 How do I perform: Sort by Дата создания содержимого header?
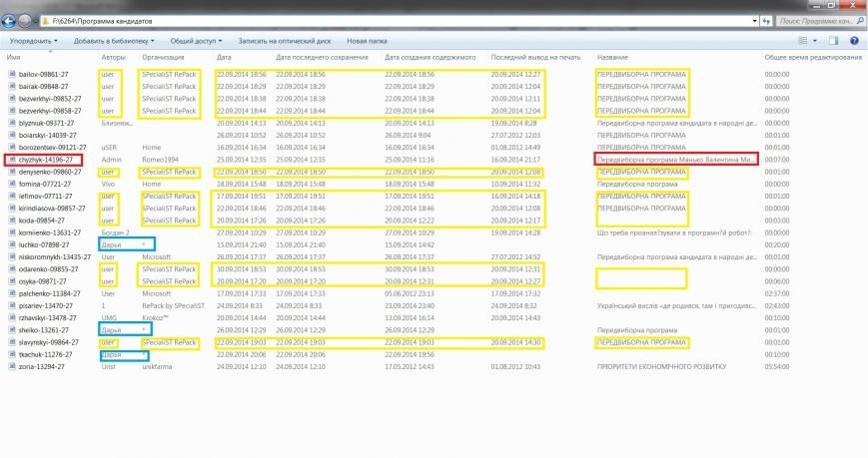point(431,57)
